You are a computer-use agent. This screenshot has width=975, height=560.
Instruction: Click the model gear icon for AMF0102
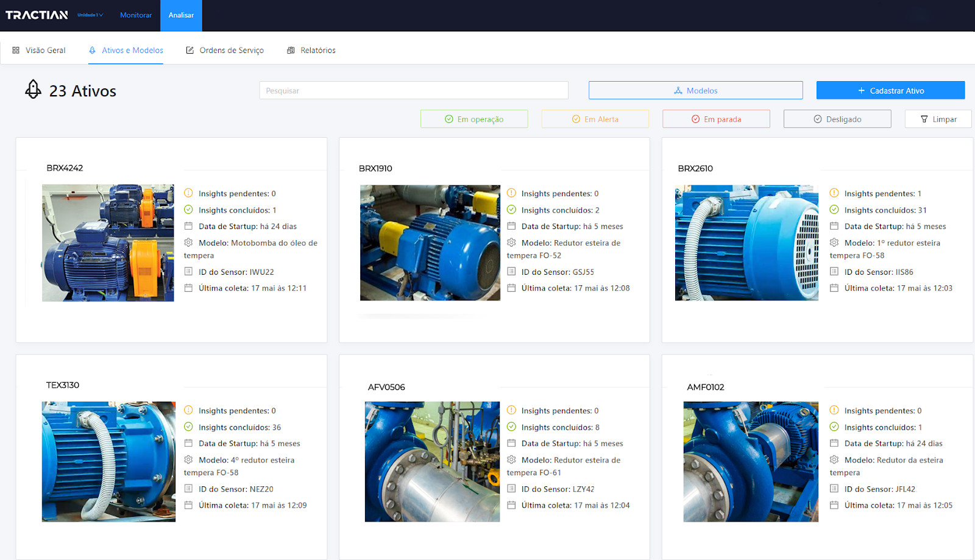pos(834,459)
